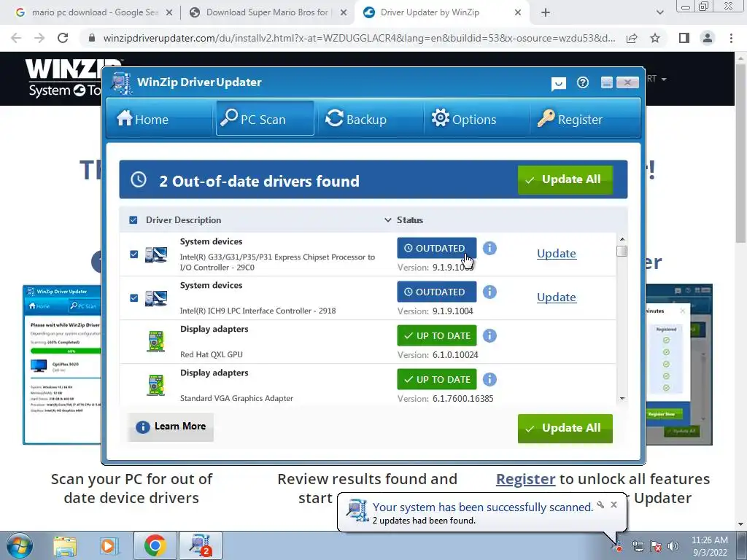
Task: Click the clock icon in results banner
Action: pyautogui.click(x=139, y=179)
